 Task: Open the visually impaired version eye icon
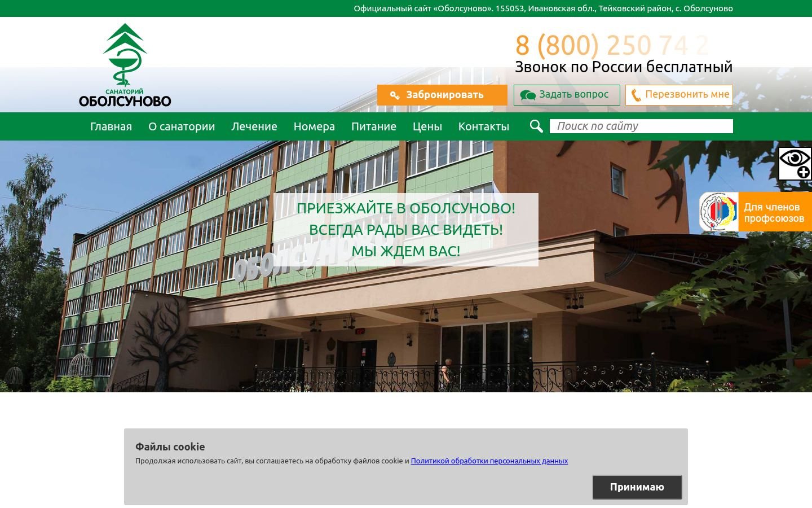[x=795, y=164]
